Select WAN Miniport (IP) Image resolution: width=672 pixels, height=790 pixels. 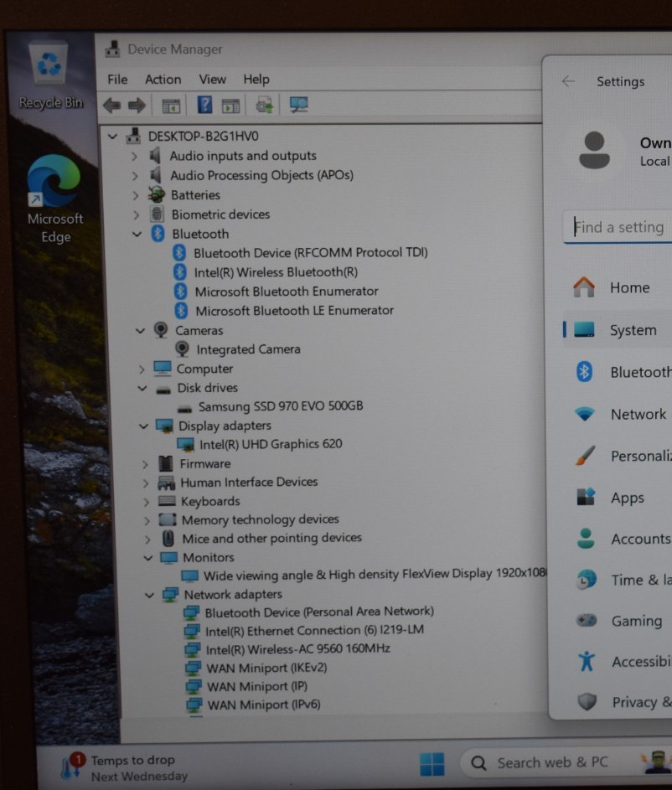(x=257, y=686)
